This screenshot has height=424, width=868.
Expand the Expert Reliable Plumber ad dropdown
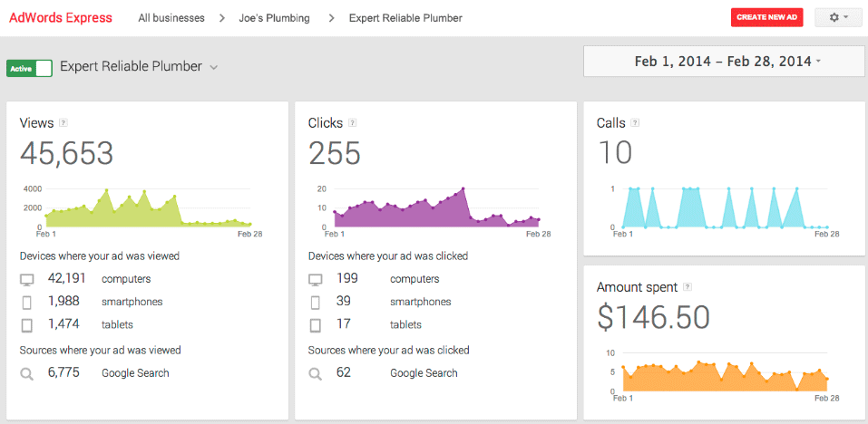[x=214, y=67]
